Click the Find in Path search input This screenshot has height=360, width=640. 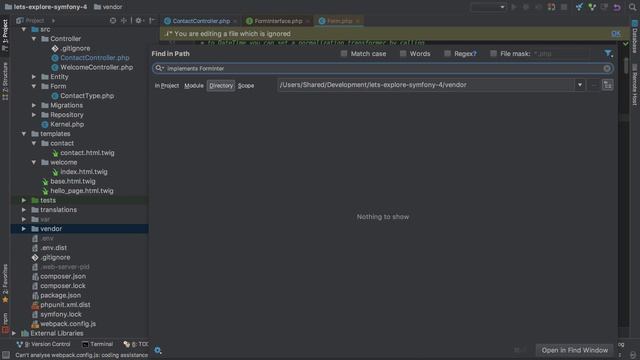pos(383,69)
